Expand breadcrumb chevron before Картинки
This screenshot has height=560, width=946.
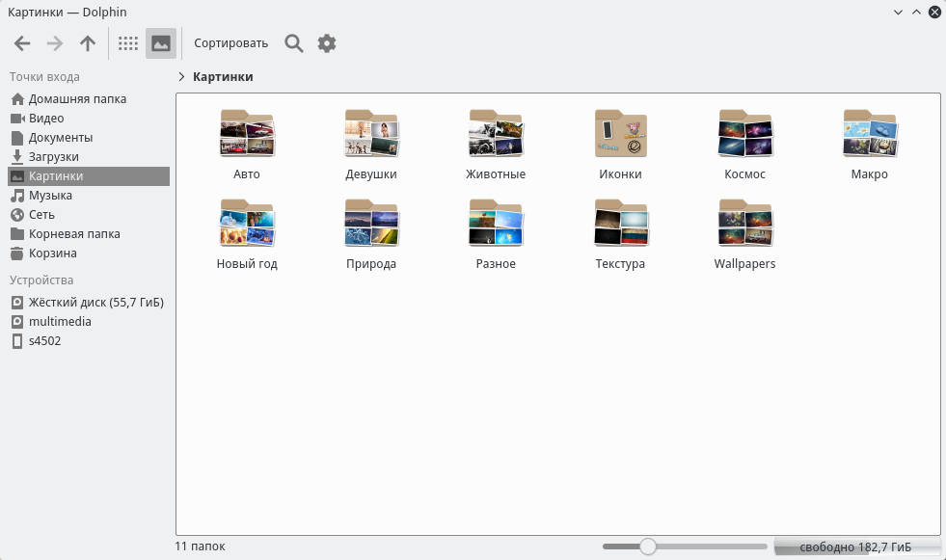pos(181,76)
